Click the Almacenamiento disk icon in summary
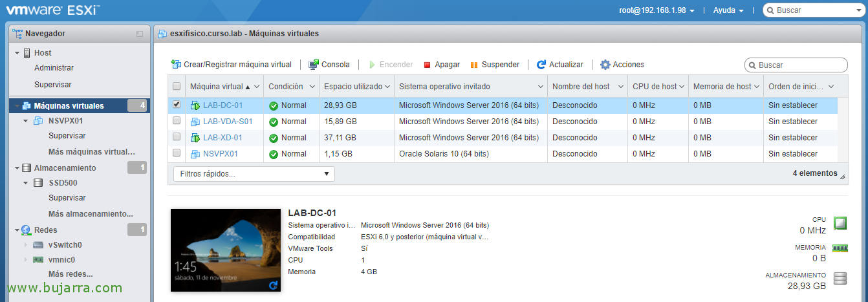The image size is (868, 302). click(x=840, y=279)
